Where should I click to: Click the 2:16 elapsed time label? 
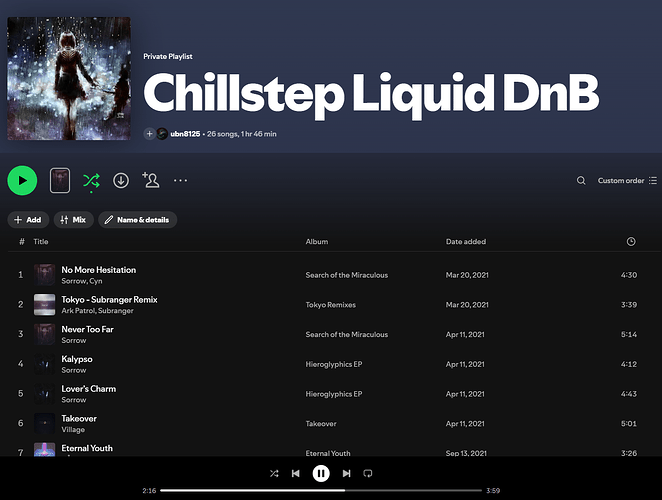pos(149,491)
